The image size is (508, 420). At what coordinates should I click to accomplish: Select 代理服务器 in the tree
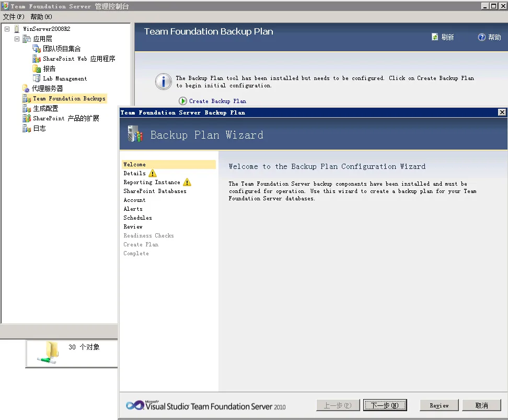tap(48, 88)
